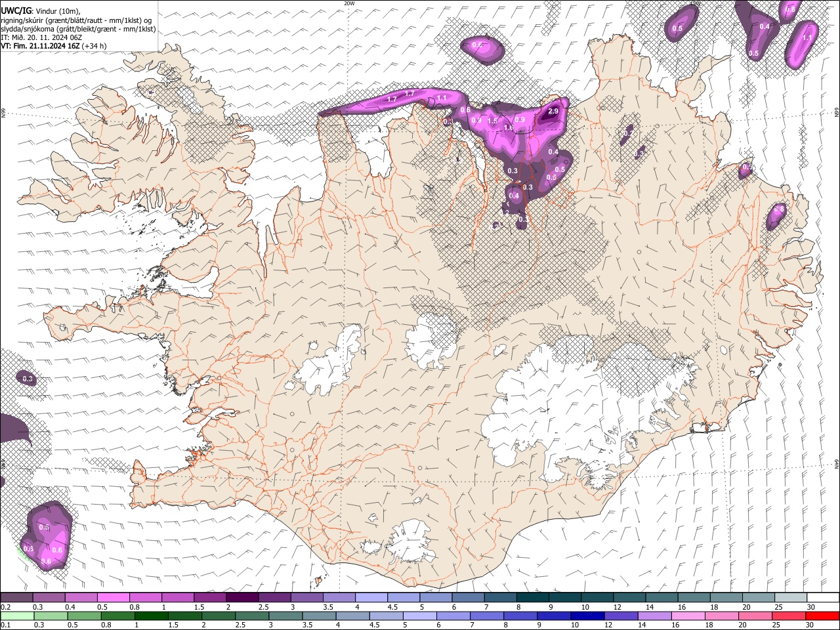The width and height of the screenshot is (840, 630).
Task: Click the 0.3 label off the west coast
Action: pyautogui.click(x=28, y=379)
